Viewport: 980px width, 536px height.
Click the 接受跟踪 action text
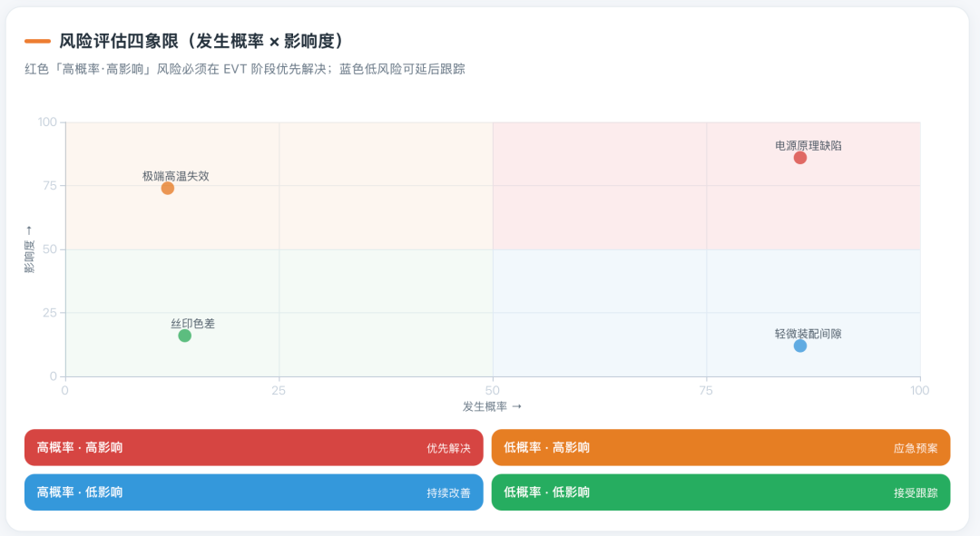[x=916, y=492]
